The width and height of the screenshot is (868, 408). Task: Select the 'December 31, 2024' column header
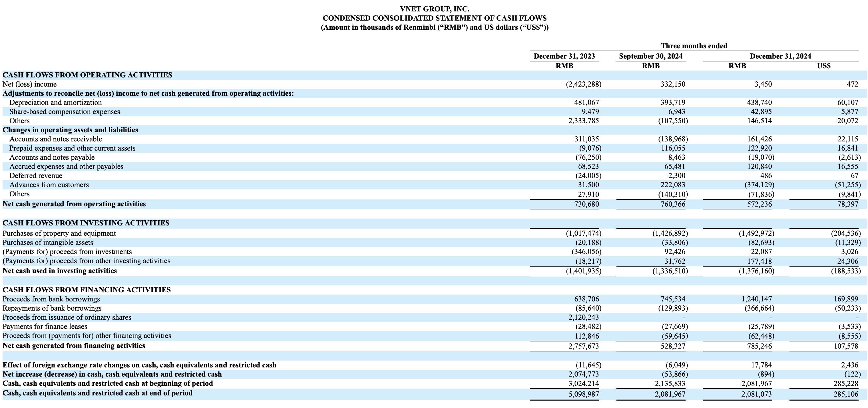pos(780,56)
